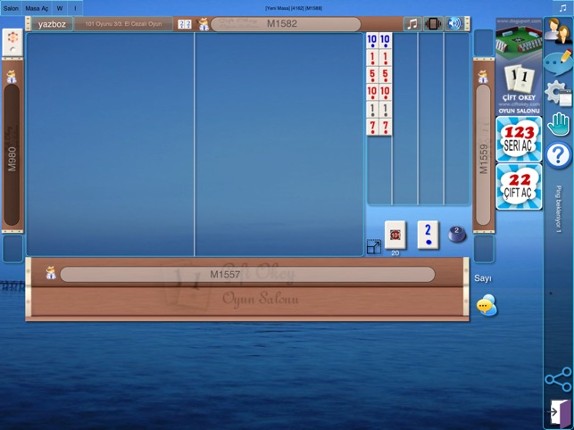This screenshot has width=574, height=430.
Task: Click the share icon
Action: click(558, 380)
